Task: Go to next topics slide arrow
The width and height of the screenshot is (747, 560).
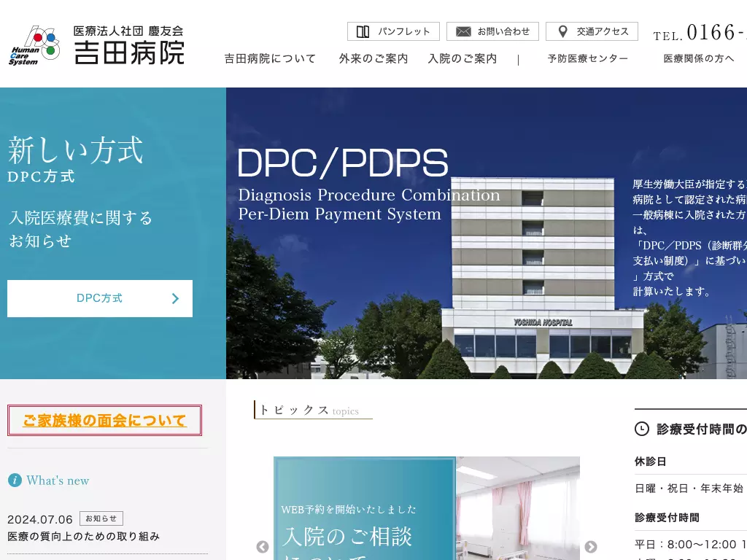Action: (x=591, y=547)
